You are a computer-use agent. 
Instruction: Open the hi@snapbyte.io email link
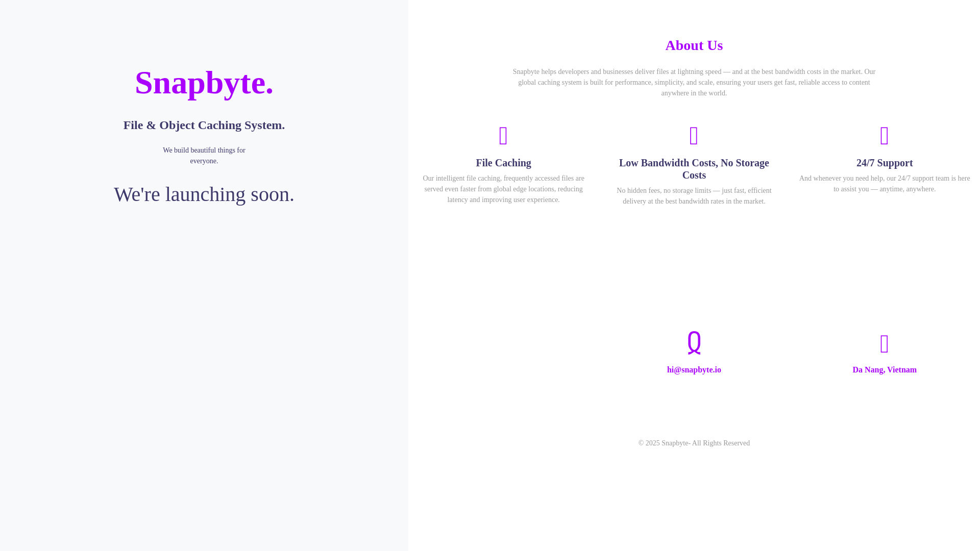coord(694,370)
